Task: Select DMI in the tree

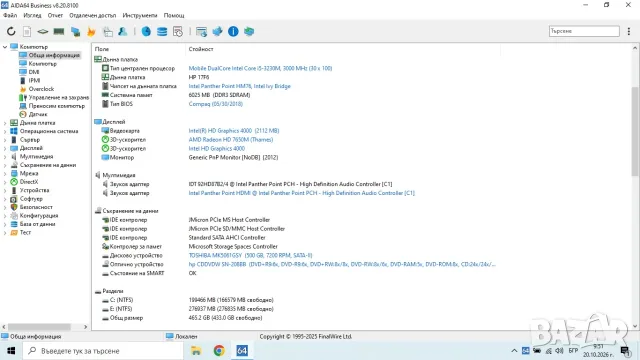Action: click(x=34, y=72)
